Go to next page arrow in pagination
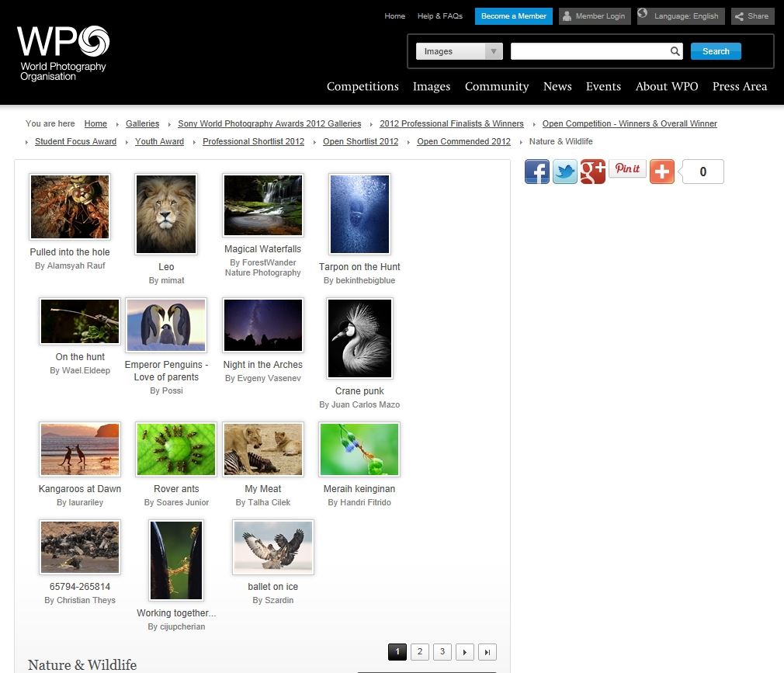The height and width of the screenshot is (673, 784). [x=465, y=652]
